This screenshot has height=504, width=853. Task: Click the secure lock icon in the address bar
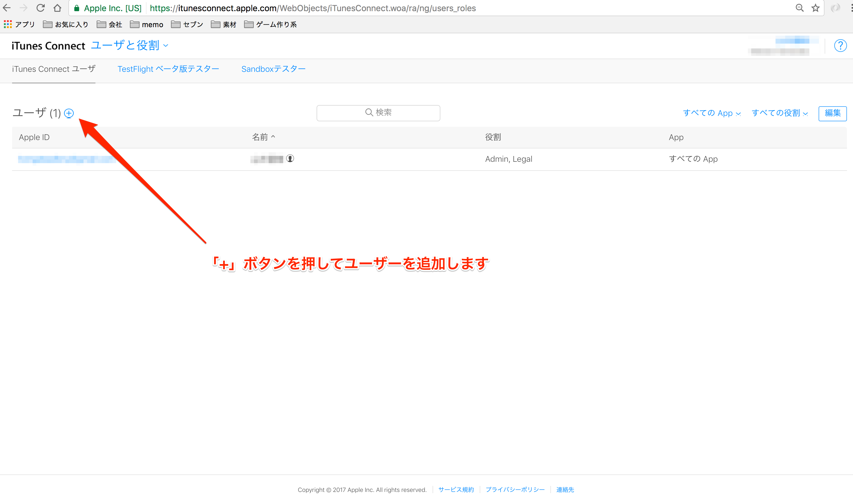click(76, 8)
